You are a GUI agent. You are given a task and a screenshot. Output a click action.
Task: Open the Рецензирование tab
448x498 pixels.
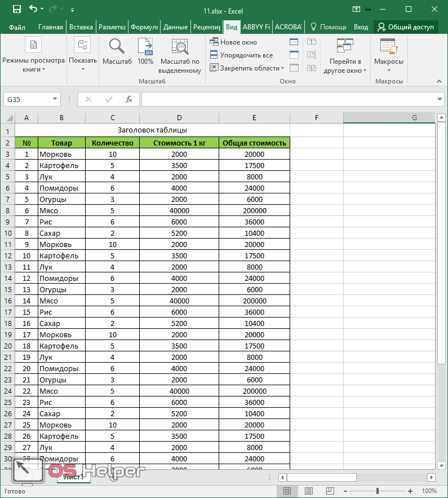click(x=207, y=27)
